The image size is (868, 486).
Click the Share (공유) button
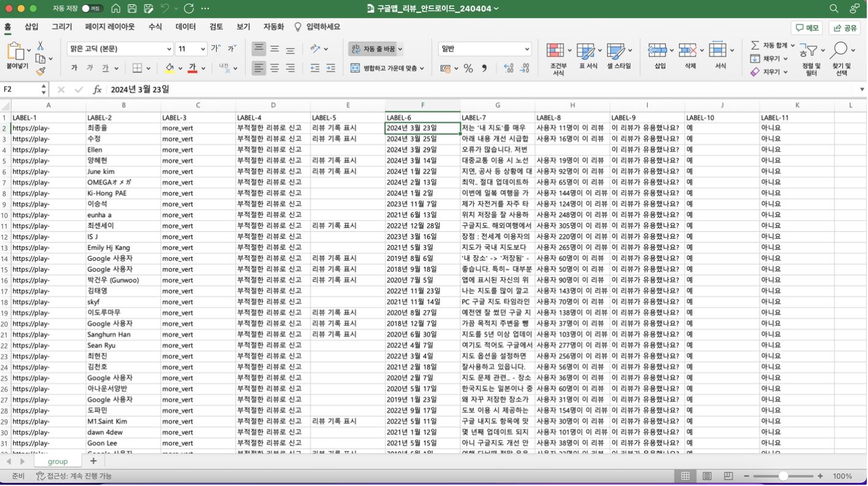point(845,28)
